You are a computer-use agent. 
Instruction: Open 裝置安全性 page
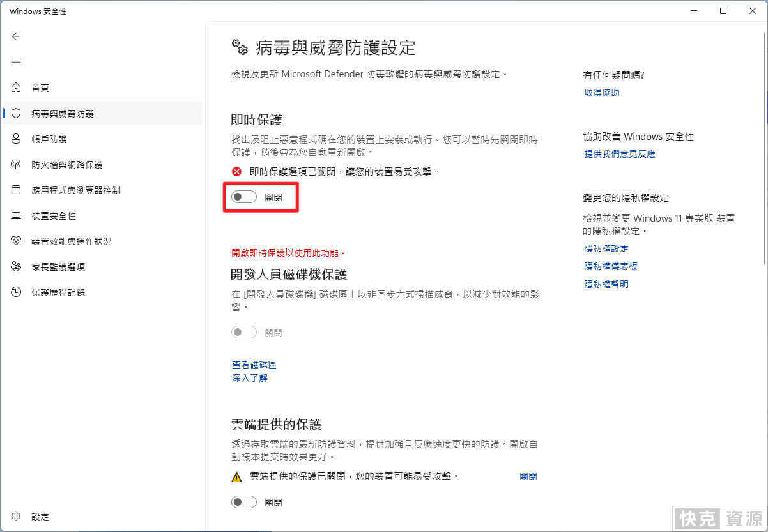(102, 216)
